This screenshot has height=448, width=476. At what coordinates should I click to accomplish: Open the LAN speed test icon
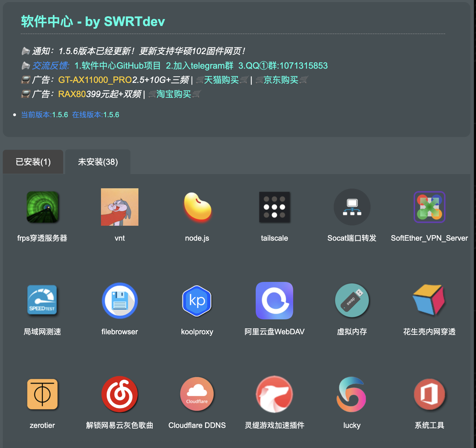(x=42, y=301)
